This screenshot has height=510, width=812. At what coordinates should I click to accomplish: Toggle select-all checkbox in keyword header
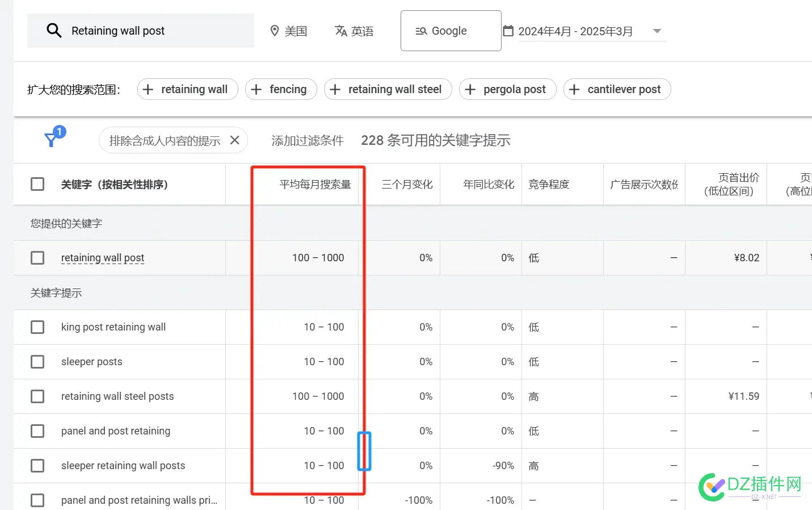[37, 184]
